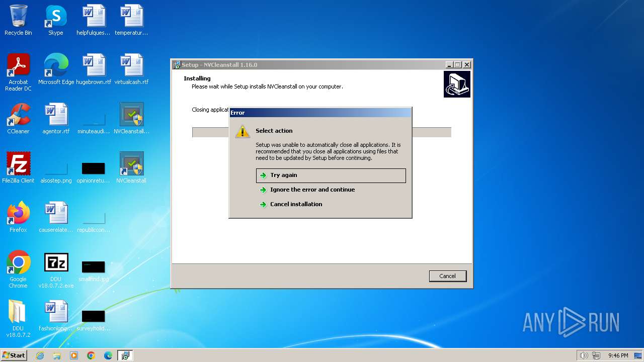Select the NVCleanstall... installer icon
This screenshot has height=362, width=644.
pos(131,119)
